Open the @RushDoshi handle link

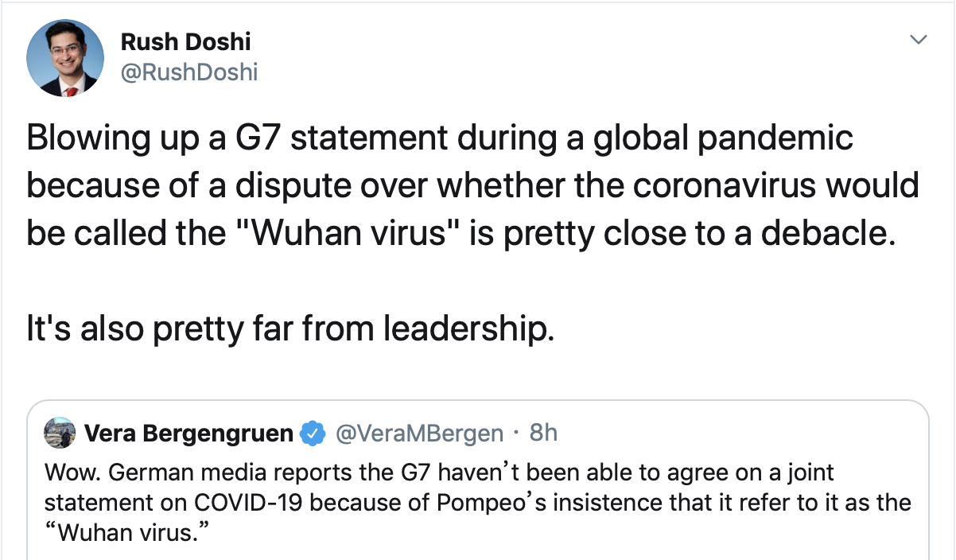pos(189,72)
